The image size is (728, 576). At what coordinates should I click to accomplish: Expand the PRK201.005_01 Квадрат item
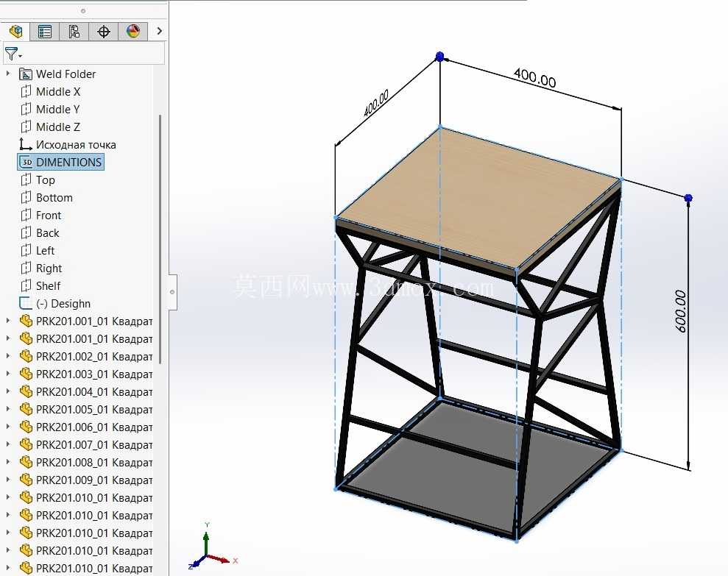click(8, 408)
